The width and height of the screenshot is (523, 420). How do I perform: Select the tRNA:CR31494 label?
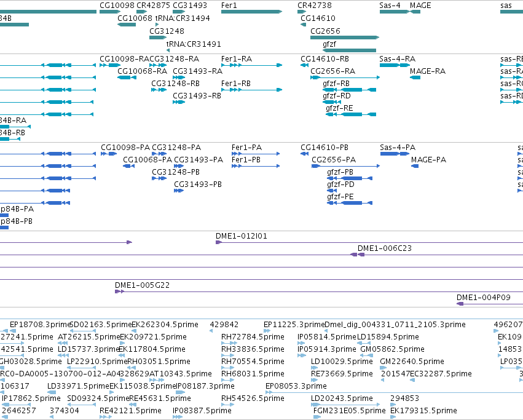point(183,18)
